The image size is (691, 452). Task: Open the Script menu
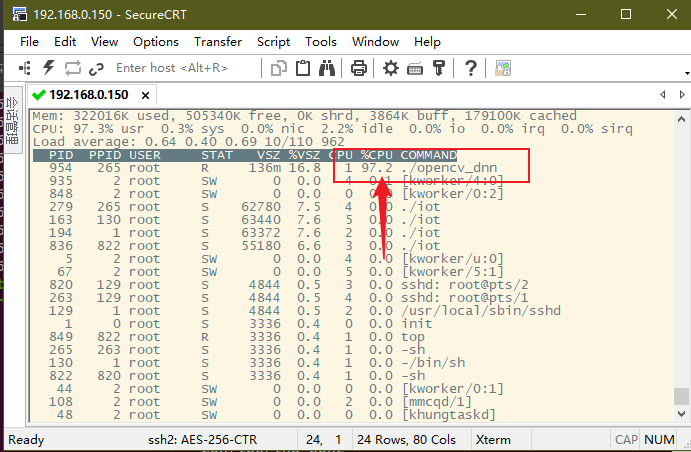pos(274,42)
